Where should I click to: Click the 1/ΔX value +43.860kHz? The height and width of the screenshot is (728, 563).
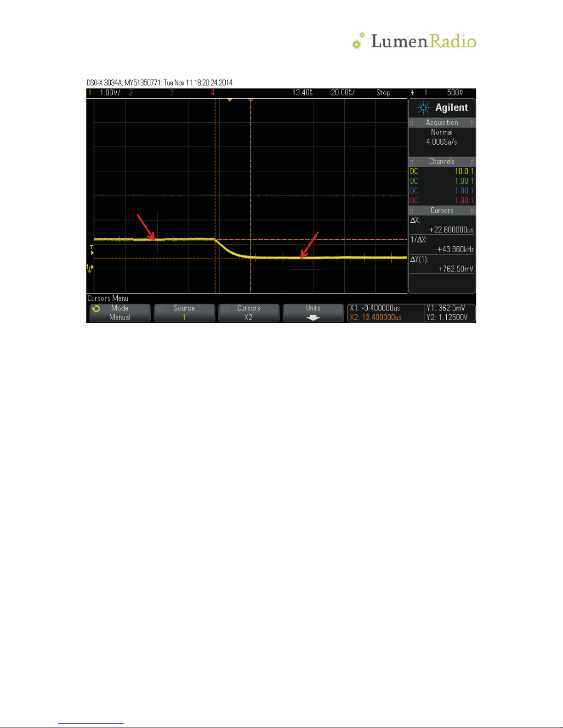point(455,249)
